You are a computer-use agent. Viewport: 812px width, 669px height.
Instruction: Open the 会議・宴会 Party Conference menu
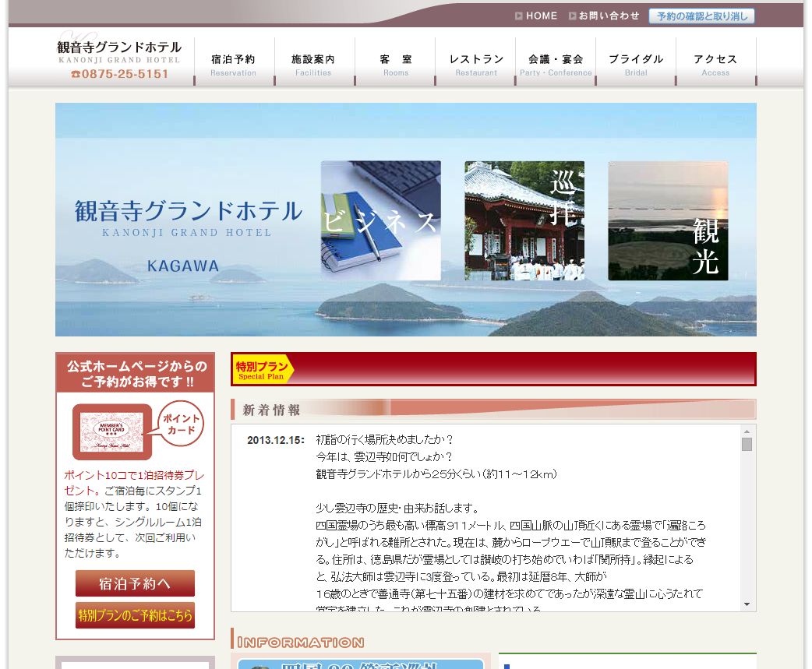click(x=556, y=65)
